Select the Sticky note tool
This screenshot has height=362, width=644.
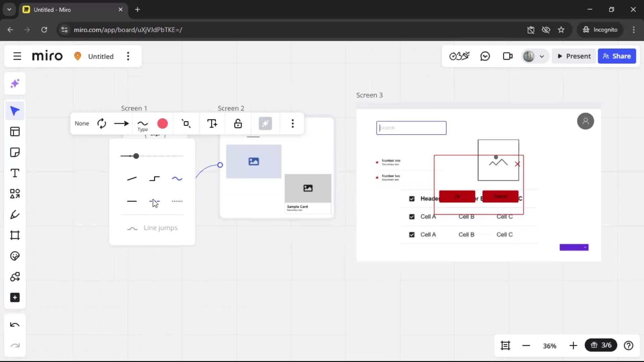[x=15, y=152]
